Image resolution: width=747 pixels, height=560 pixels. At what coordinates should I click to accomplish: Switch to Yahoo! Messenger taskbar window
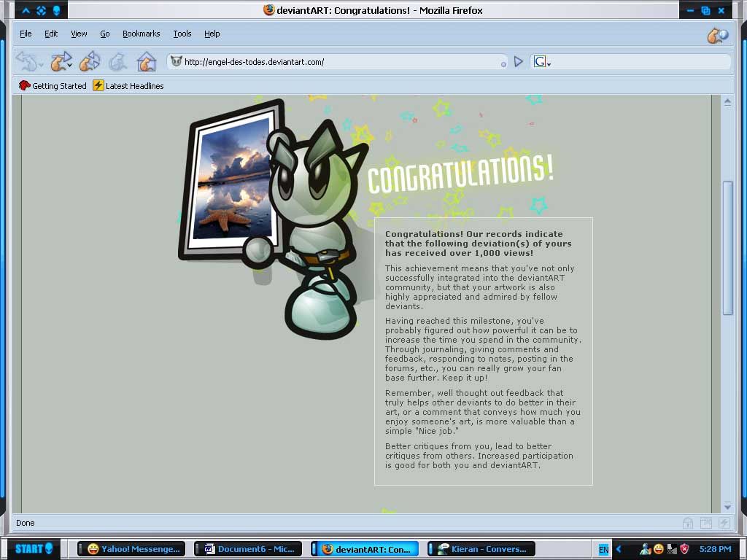131,549
